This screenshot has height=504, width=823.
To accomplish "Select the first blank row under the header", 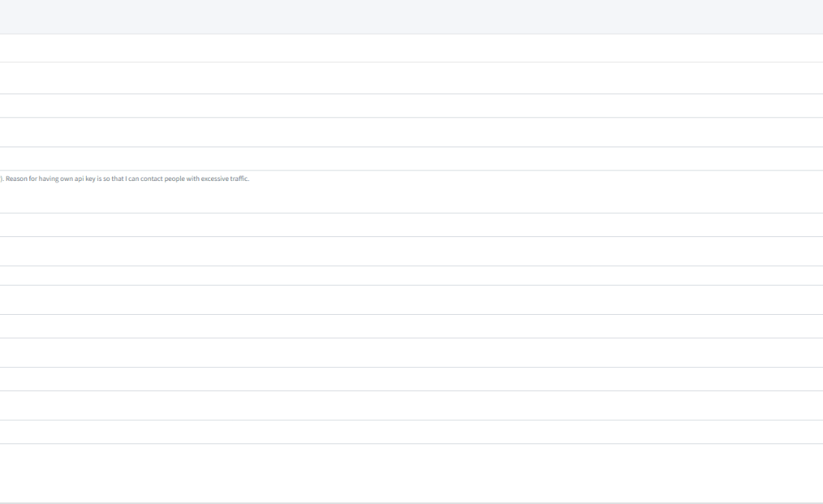I will 411,48.
